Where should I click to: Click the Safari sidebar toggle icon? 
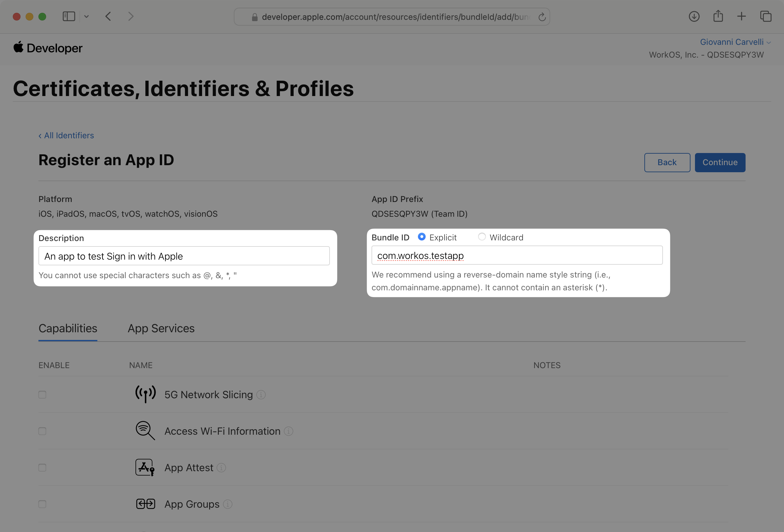[x=69, y=16]
